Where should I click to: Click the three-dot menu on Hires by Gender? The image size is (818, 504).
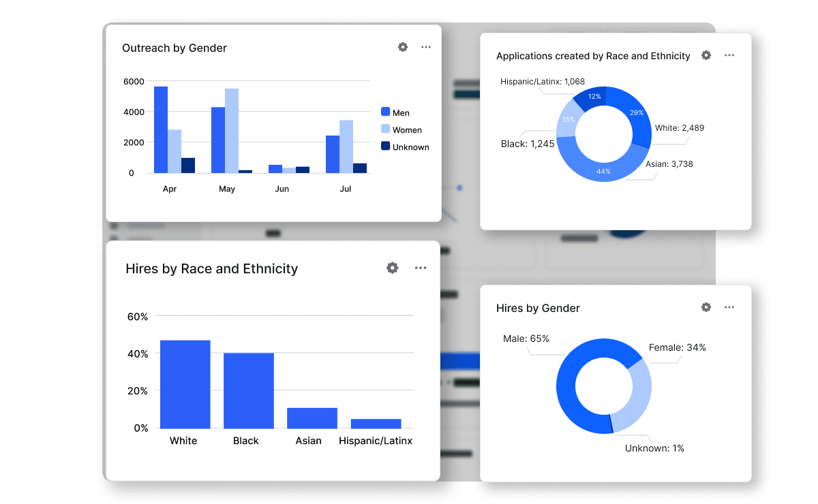pyautogui.click(x=729, y=307)
